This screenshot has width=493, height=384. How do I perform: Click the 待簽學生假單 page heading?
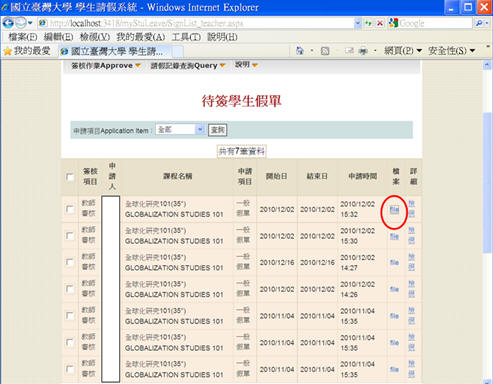click(242, 101)
